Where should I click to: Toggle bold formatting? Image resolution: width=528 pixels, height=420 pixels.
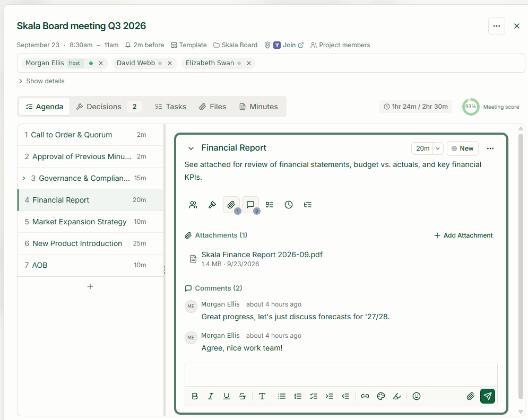pos(195,397)
